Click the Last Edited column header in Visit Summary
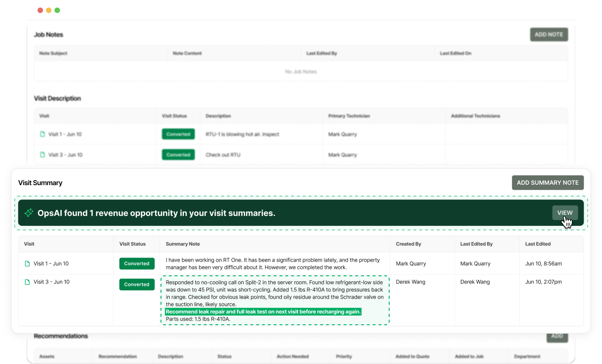 pos(538,244)
